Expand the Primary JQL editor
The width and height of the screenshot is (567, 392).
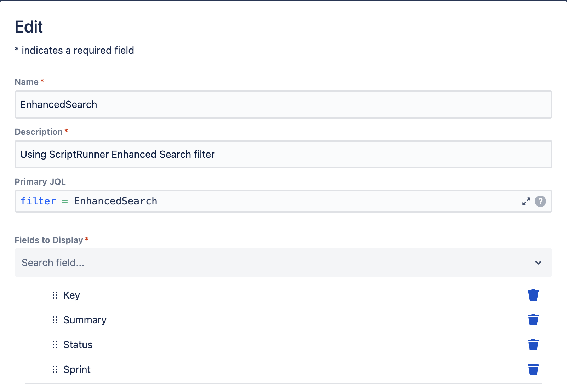point(526,201)
